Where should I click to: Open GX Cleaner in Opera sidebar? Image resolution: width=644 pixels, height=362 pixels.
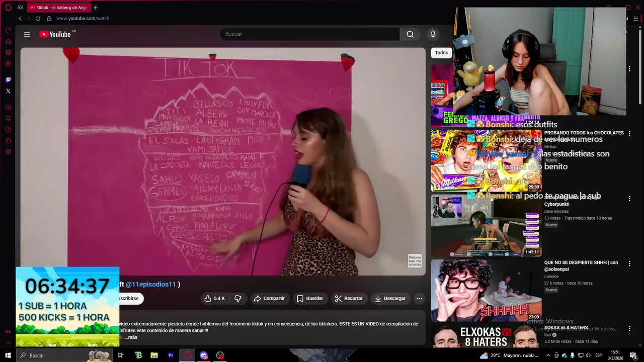click(x=8, y=41)
